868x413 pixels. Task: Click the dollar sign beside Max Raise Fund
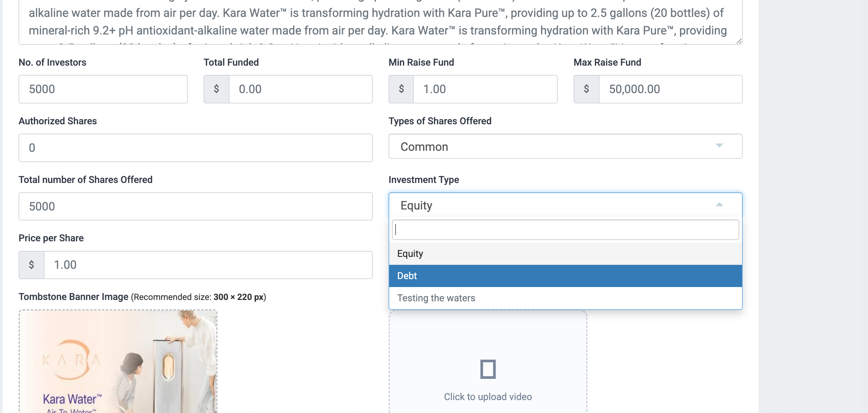coord(586,89)
